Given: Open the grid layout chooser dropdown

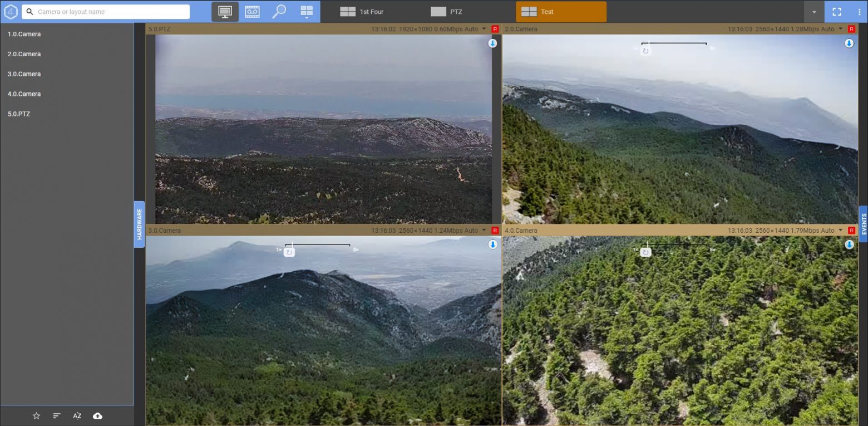Looking at the screenshot, I should coord(307,12).
